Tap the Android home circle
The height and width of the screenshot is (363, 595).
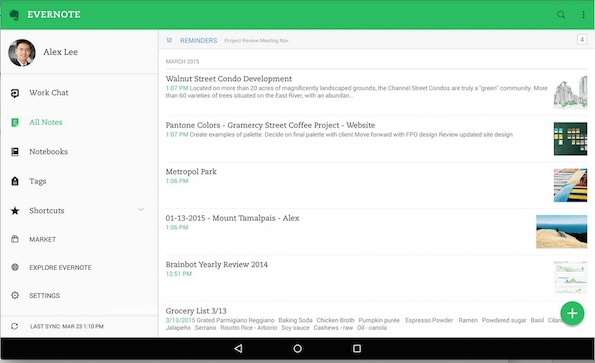[298, 348]
